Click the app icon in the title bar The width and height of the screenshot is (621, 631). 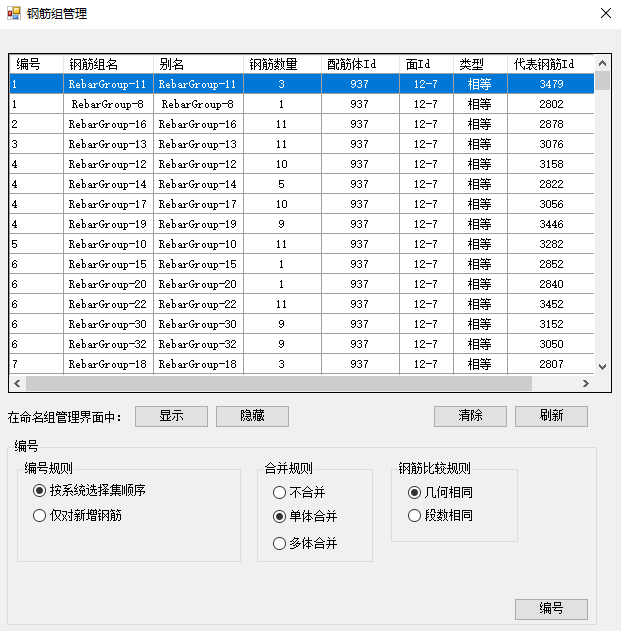[x=14, y=14]
